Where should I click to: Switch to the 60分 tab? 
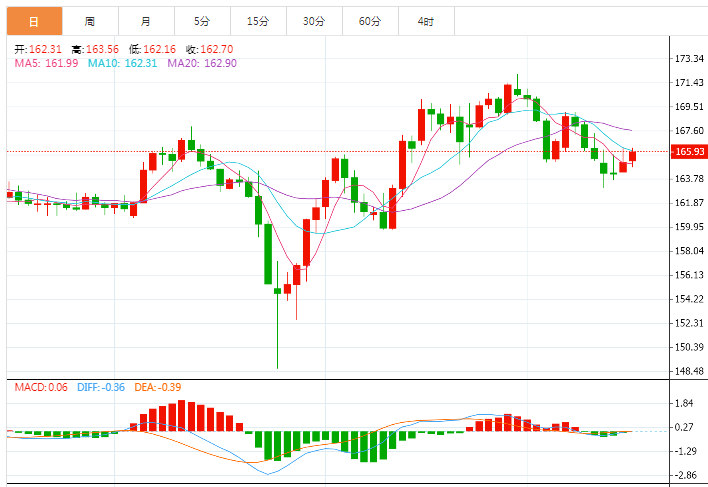point(370,20)
